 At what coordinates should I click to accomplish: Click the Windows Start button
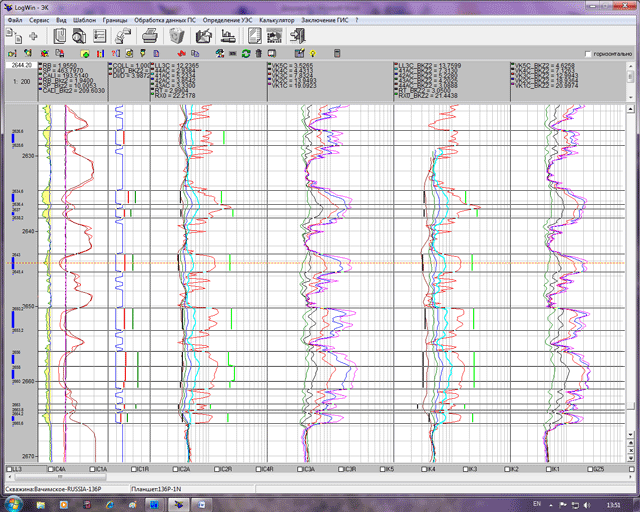pos(13,504)
